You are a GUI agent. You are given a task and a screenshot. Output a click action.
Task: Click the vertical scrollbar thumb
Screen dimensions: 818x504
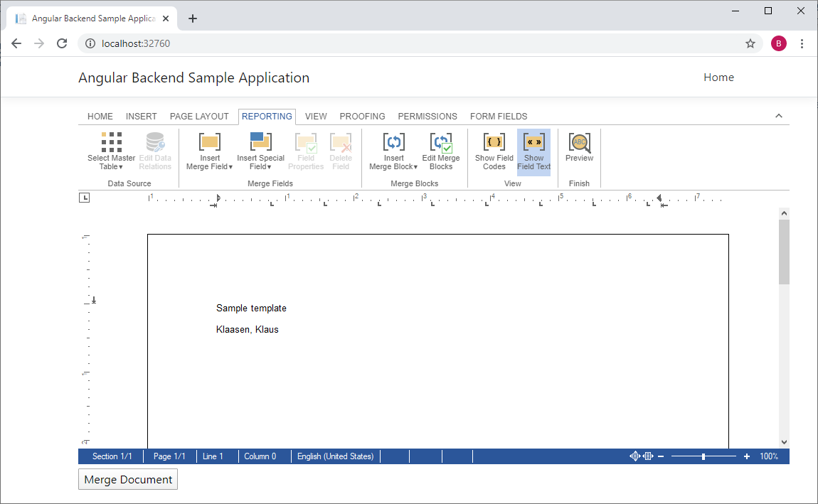(784, 252)
